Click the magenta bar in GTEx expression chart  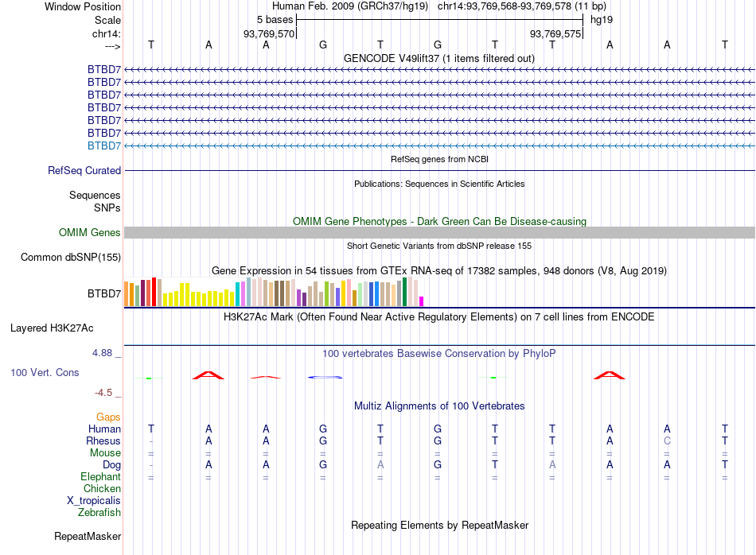[422, 301]
